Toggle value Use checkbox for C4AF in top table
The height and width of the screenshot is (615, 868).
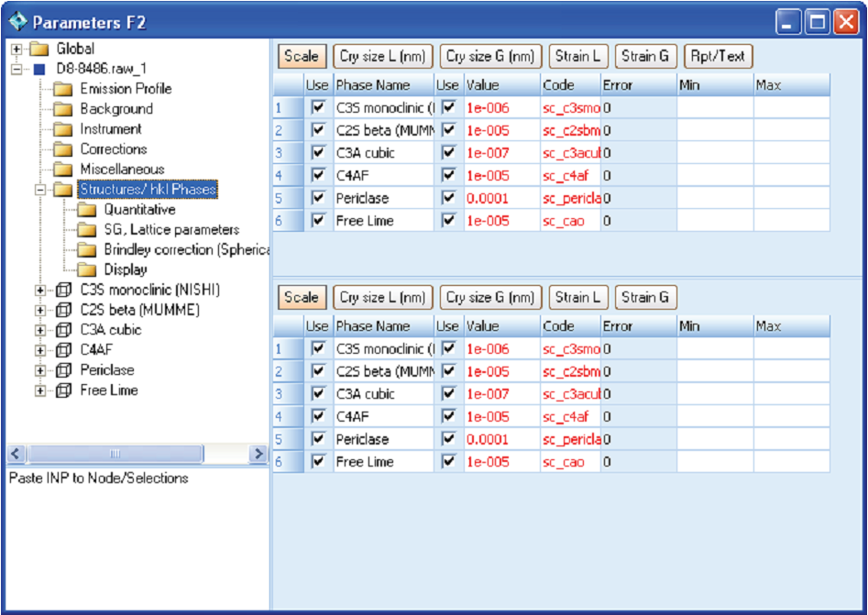coord(449,175)
